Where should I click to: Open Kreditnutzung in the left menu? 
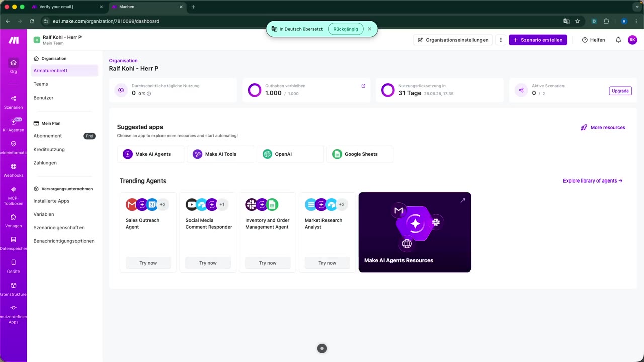point(49,149)
